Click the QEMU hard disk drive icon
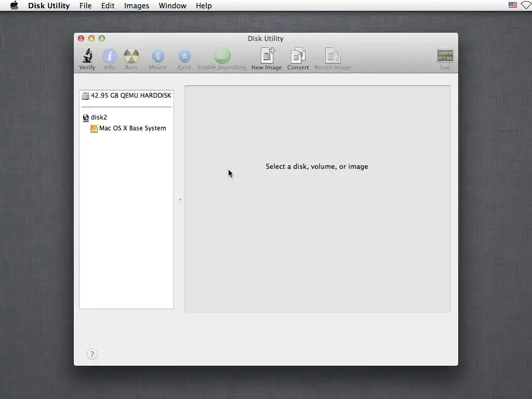 coord(86,96)
